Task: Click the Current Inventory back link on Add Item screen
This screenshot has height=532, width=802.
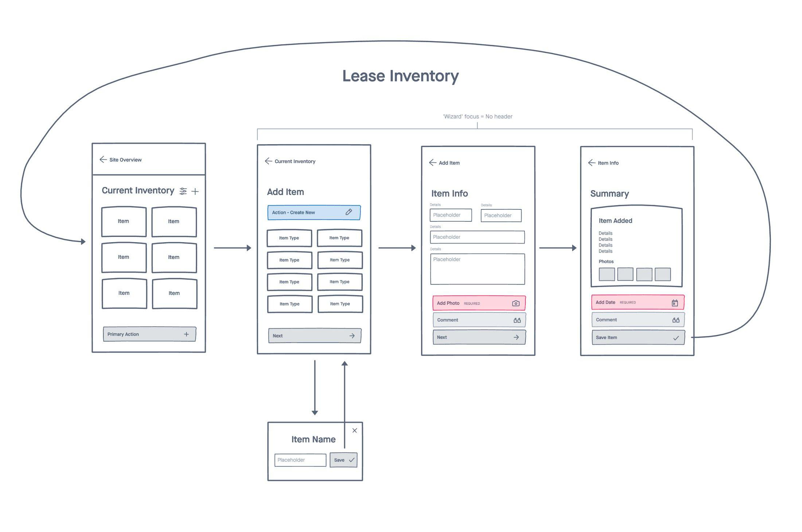Action: click(x=295, y=161)
